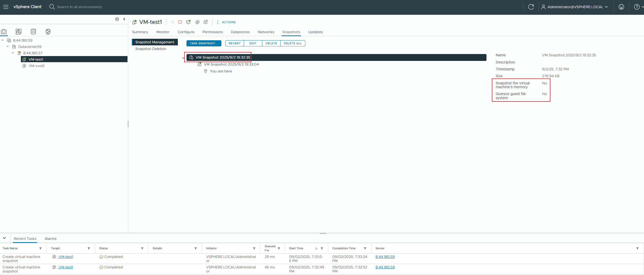Collapse the navigator panel arrow
This screenshot has width=644, height=275.
(124, 19)
